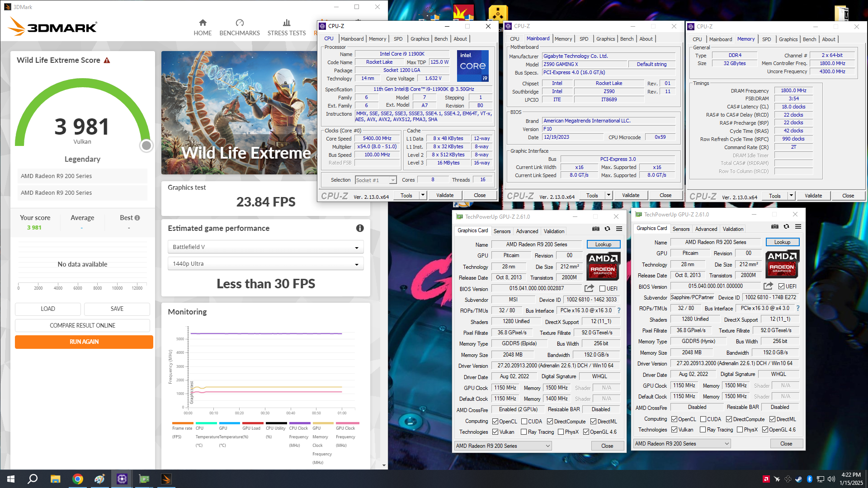
Task: Open Windows Start menu
Action: coord(11,479)
